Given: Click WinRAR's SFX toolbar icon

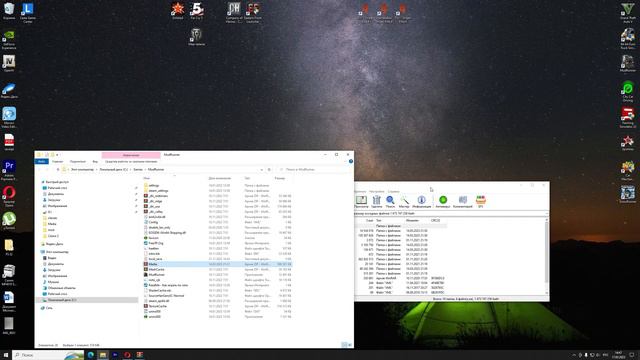Looking at the screenshot, I should point(481,202).
